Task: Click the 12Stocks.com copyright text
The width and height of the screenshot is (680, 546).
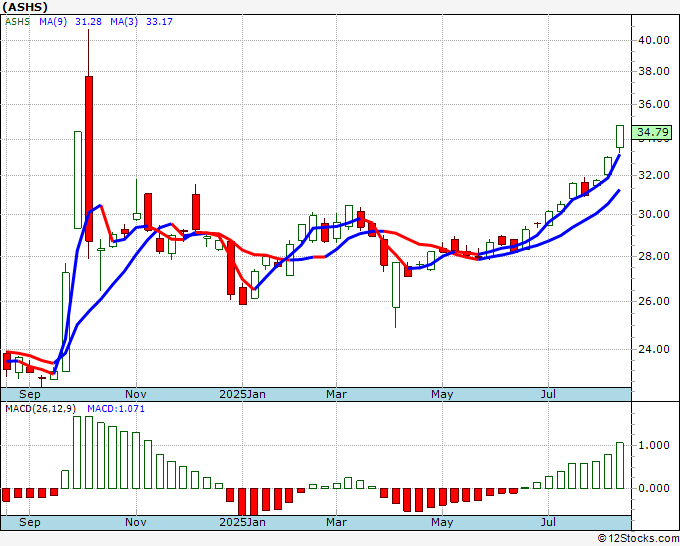Action: [x=638, y=539]
